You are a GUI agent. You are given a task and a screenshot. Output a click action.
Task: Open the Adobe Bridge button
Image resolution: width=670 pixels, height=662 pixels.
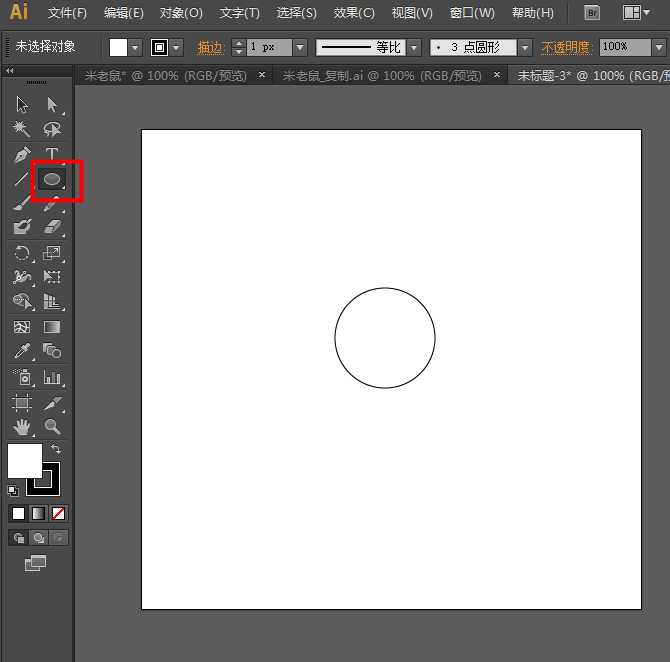click(x=592, y=13)
